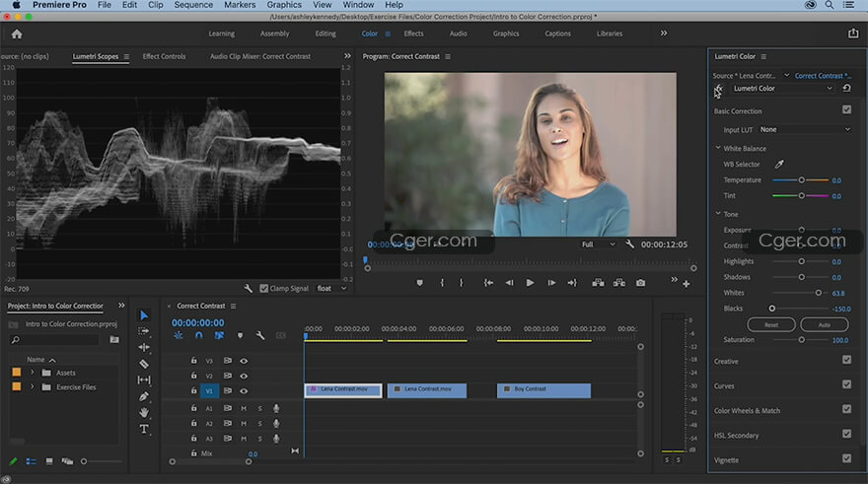Image resolution: width=868 pixels, height=484 pixels.
Task: Collapse the Tone section
Action: pyautogui.click(x=718, y=214)
